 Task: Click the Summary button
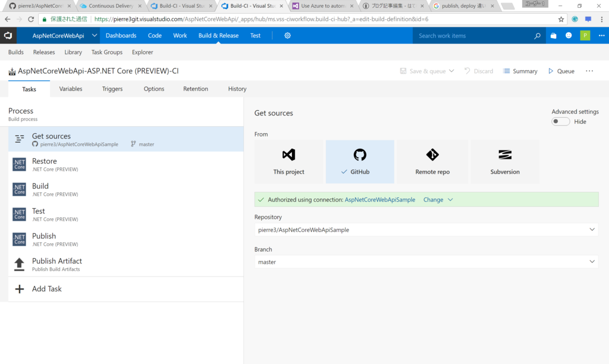[520, 71]
